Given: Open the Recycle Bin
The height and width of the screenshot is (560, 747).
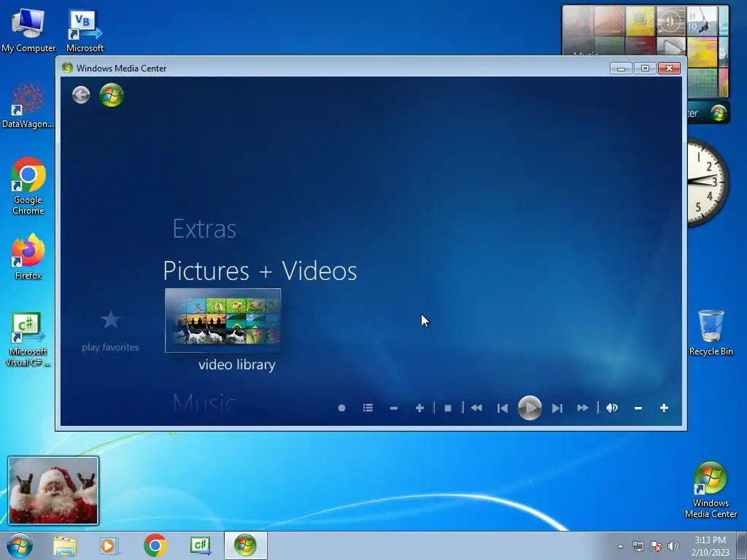Looking at the screenshot, I should [711, 332].
